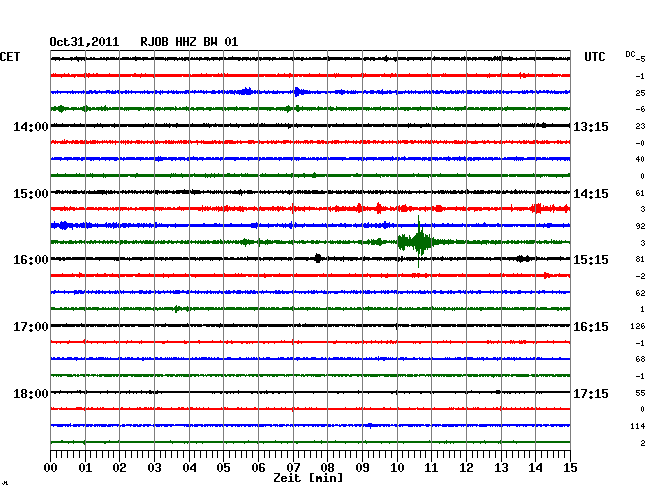Click the UTC time label "15:15"
Viewport: 650px width, 494px height.
[591, 260]
